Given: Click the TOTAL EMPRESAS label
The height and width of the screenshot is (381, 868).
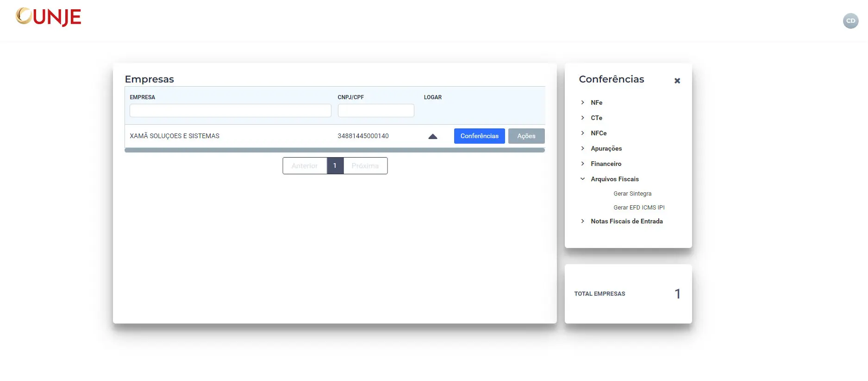Looking at the screenshot, I should point(599,294).
